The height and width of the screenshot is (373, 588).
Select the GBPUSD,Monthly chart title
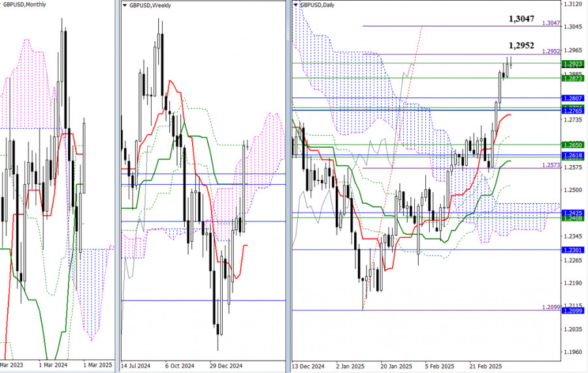(x=24, y=5)
